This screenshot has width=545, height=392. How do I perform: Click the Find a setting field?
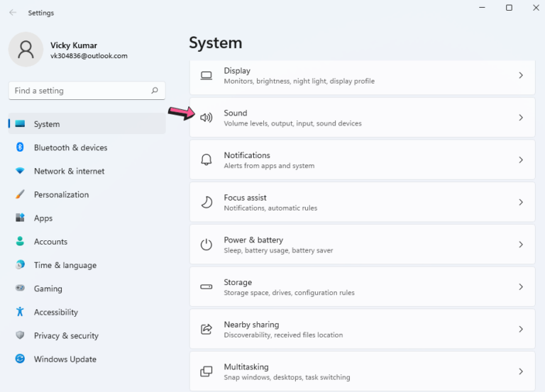(x=79, y=91)
